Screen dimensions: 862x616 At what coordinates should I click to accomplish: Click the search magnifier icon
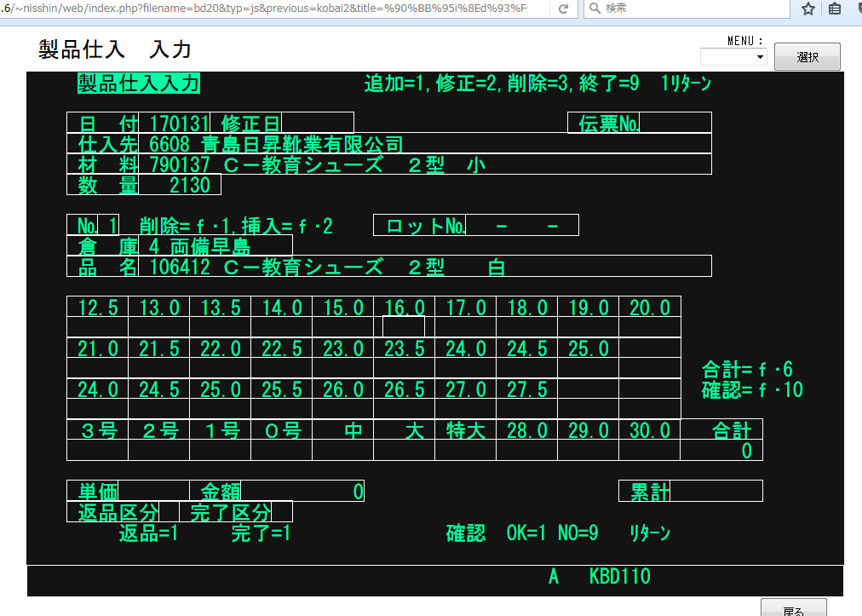[594, 9]
